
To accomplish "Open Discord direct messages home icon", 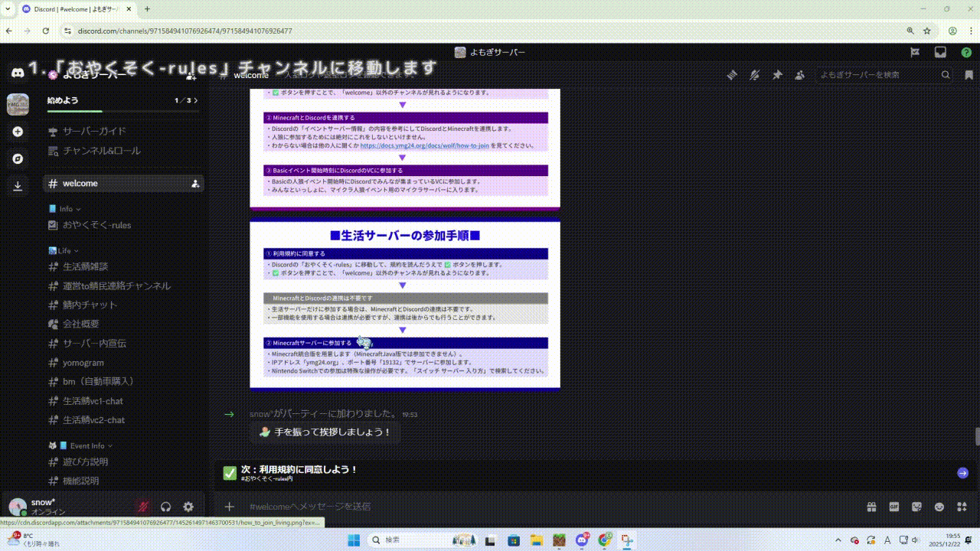I will [x=17, y=73].
